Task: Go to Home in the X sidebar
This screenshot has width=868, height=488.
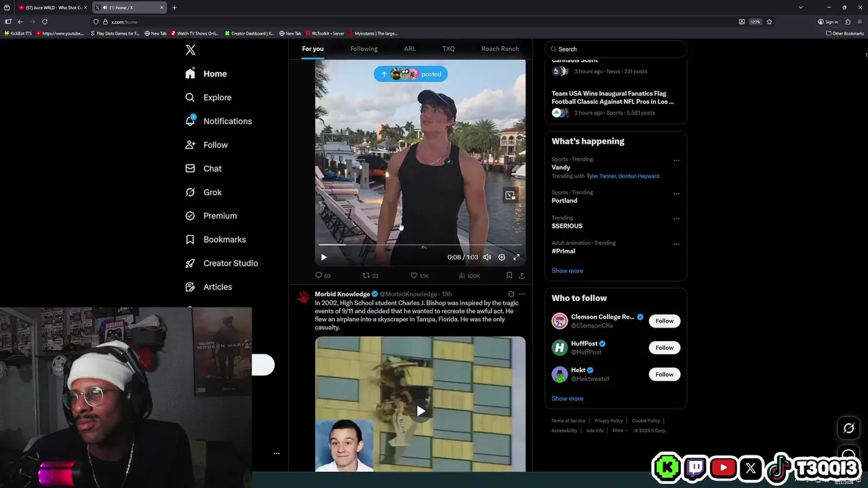Action: pos(206,74)
